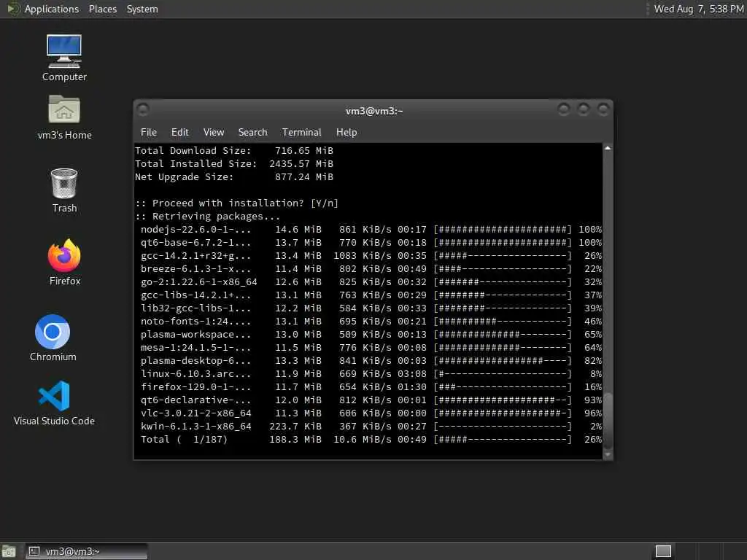Viewport: 747px width, 560px height.
Task: Click the qt6-base-6.7.2-1 package row
Action: (x=371, y=243)
